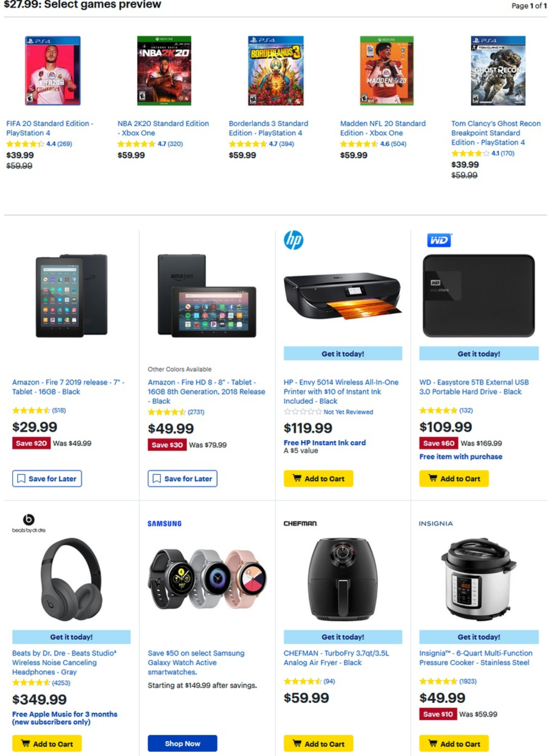Open NBA 2K20 cover thumbnail
This screenshot has height=756, width=549.
click(164, 71)
